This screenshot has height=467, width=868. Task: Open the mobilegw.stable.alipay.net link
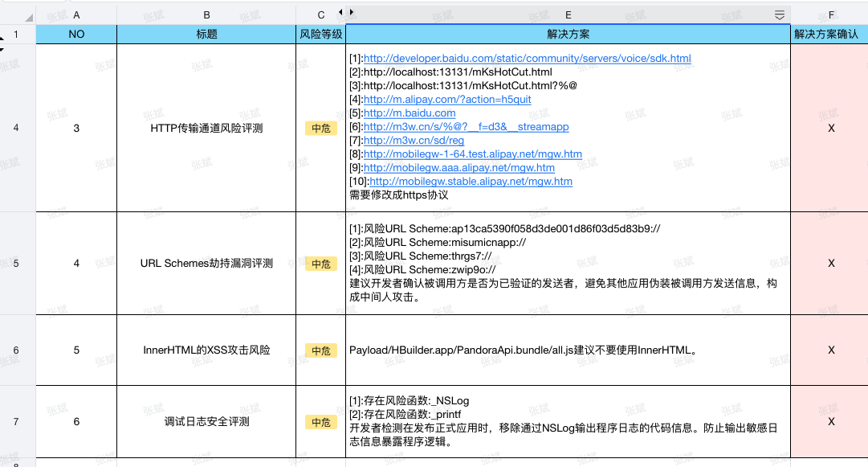tap(471, 182)
